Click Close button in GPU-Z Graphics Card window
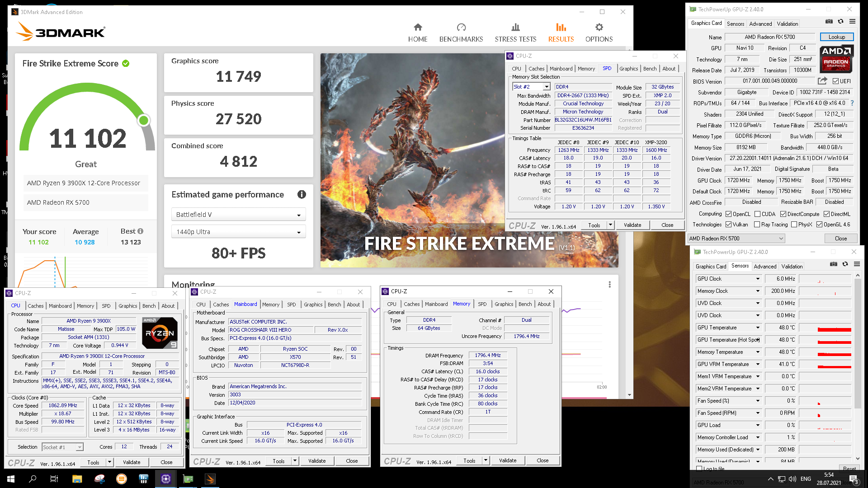Viewport: 868px width, 488px height. pos(840,239)
